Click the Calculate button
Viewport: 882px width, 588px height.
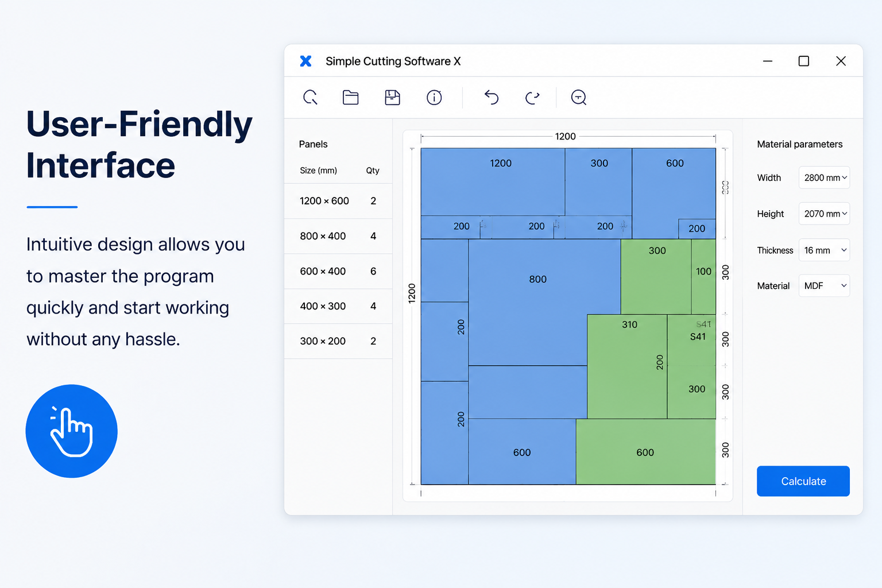[x=803, y=481]
